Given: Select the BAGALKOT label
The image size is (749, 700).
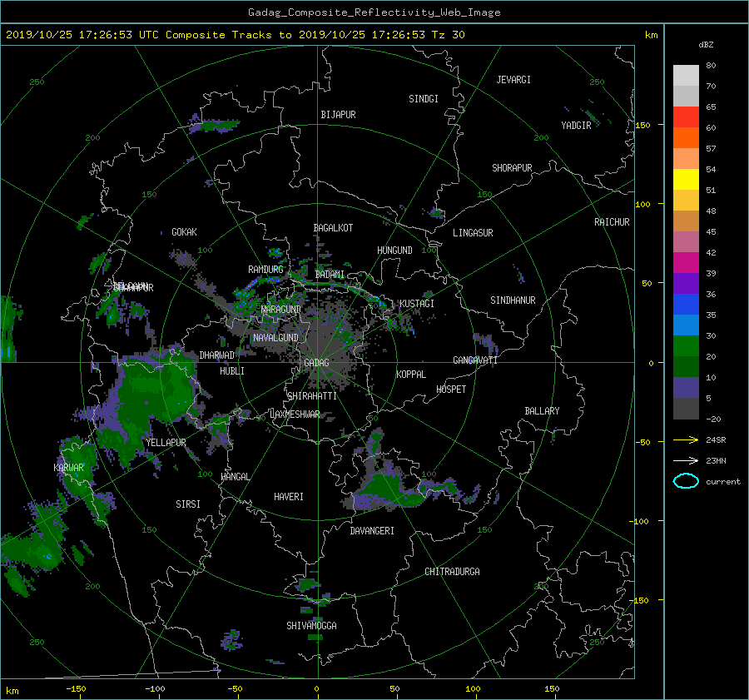Looking at the screenshot, I should click(x=333, y=228).
